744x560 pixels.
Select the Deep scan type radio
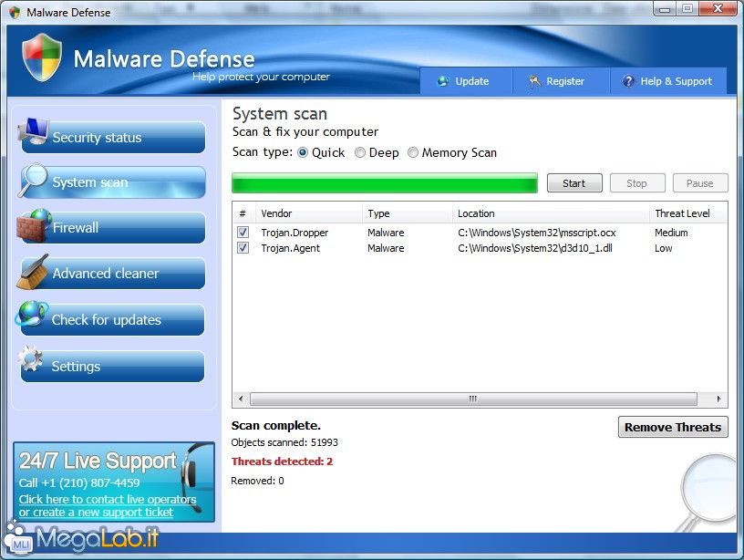[x=360, y=153]
